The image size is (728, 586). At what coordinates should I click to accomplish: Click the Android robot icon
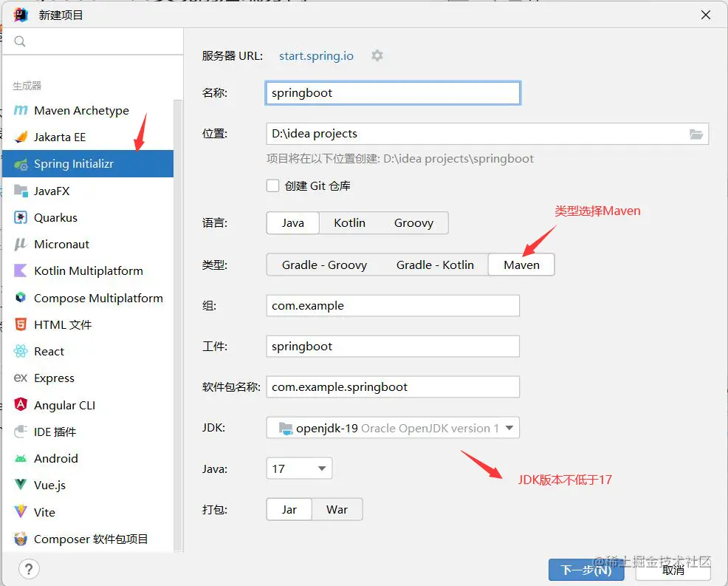click(x=21, y=459)
